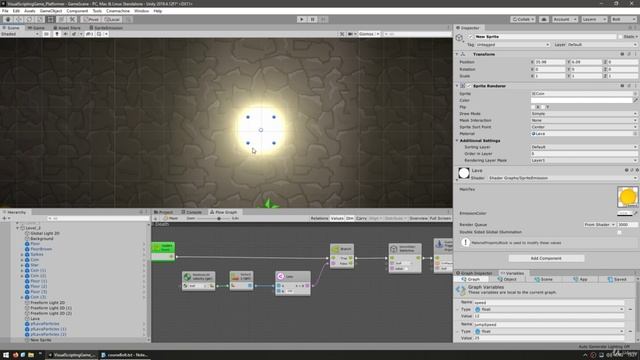Switch to the Variables tab
The height and width of the screenshot is (360, 640).
coord(512,273)
